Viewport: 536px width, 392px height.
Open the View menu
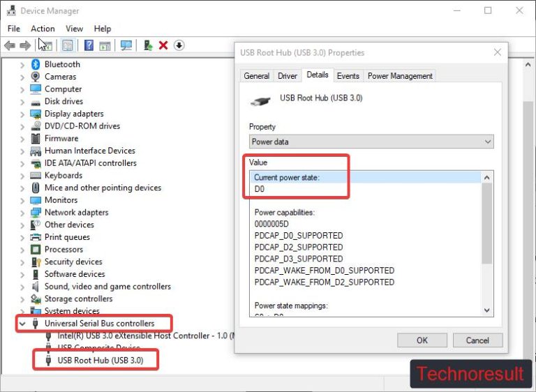click(x=74, y=29)
